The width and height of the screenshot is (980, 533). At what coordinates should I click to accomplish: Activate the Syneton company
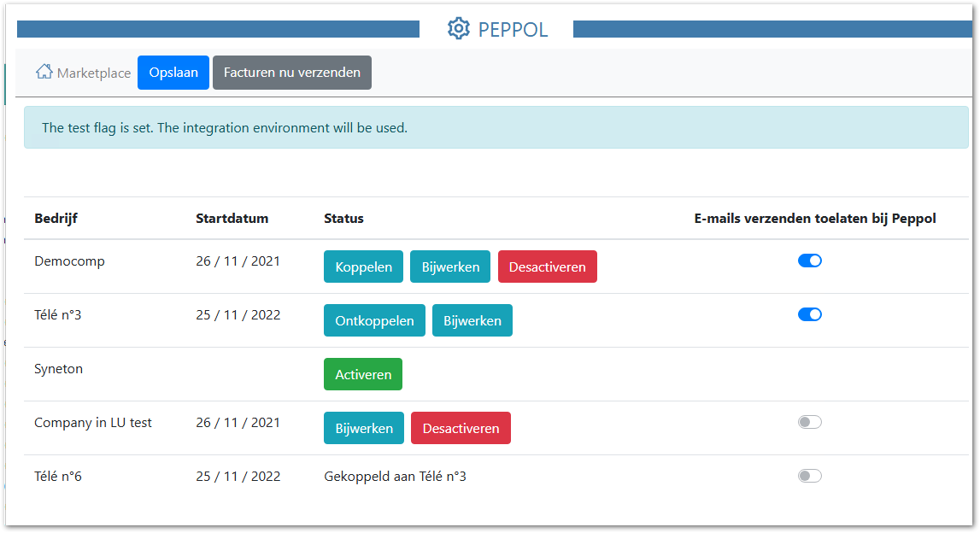pos(363,374)
